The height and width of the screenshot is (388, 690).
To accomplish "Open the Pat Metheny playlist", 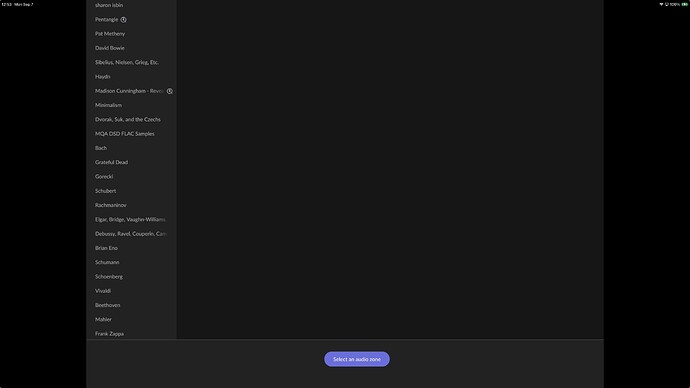I will tap(110, 33).
